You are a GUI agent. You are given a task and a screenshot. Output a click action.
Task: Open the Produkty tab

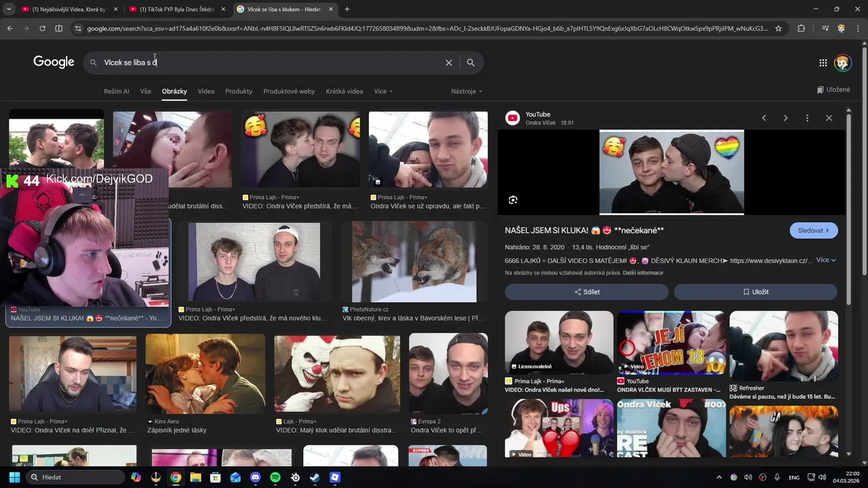tap(239, 91)
